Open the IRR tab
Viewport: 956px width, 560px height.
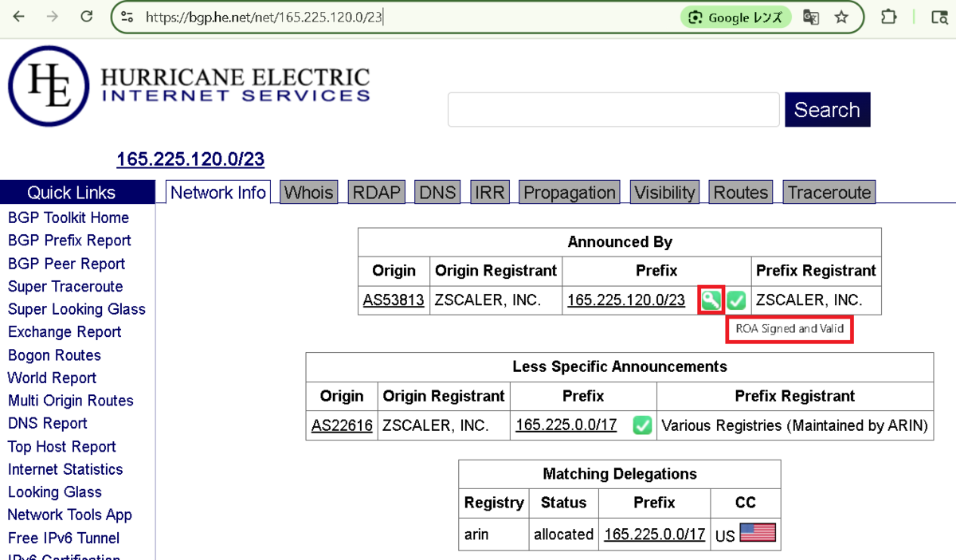tap(489, 192)
